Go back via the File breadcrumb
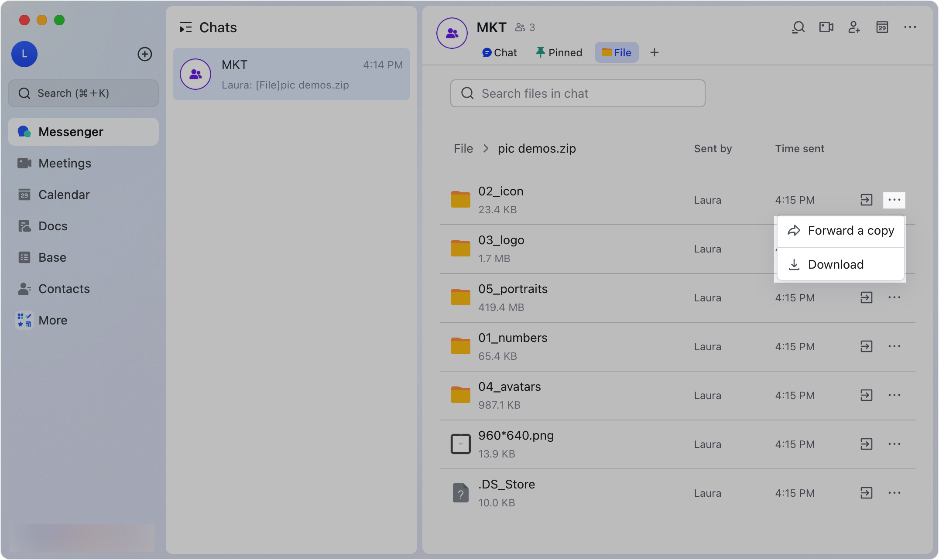 pos(463,148)
